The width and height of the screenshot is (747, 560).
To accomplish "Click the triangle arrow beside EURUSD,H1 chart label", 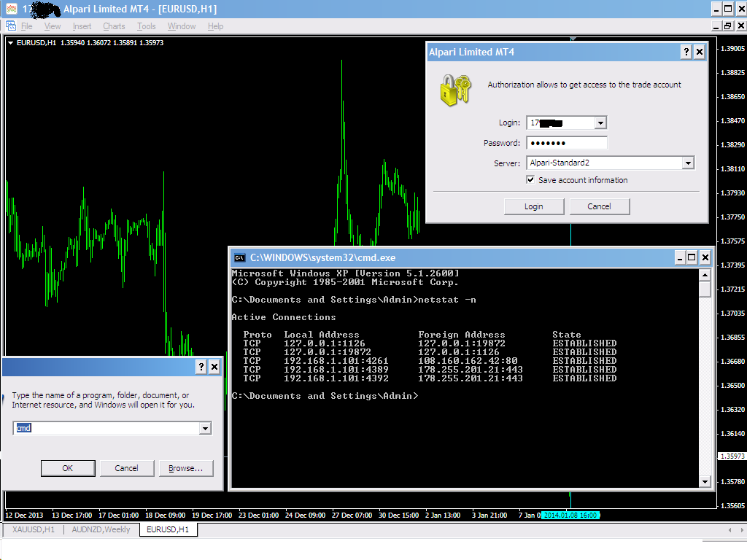I will [10, 43].
